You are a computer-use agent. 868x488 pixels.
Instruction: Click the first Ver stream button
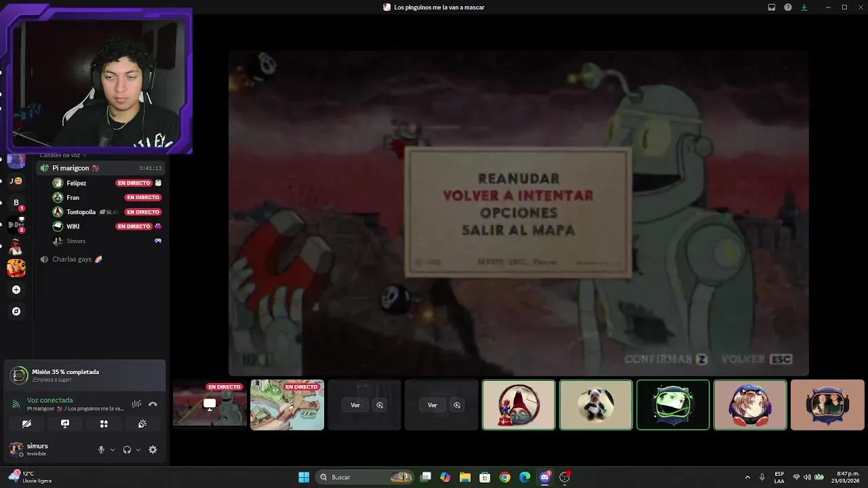(355, 405)
